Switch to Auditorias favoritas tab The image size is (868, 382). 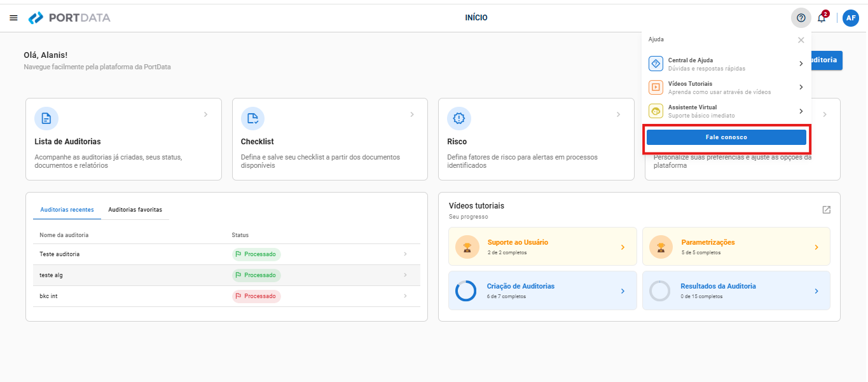click(x=135, y=210)
